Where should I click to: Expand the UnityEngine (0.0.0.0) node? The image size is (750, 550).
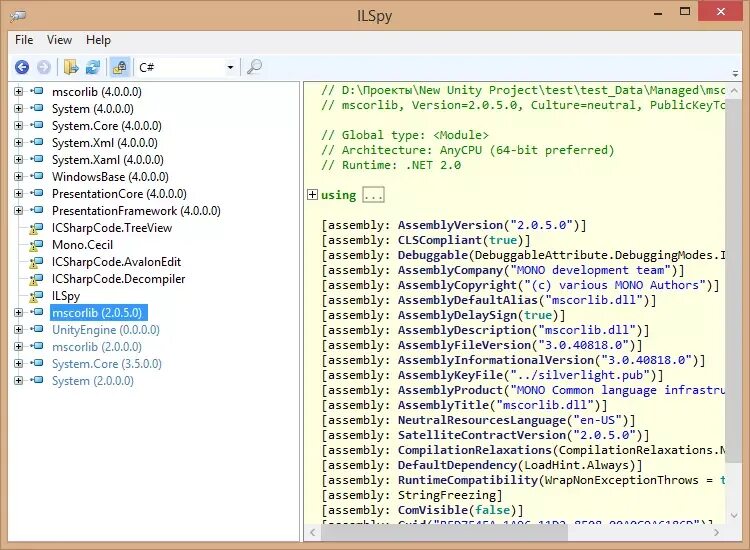pos(18,330)
